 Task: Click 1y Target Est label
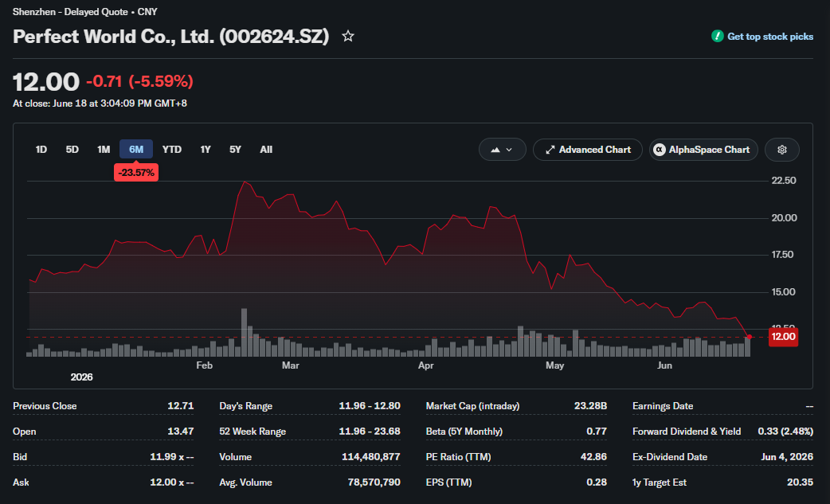659,483
